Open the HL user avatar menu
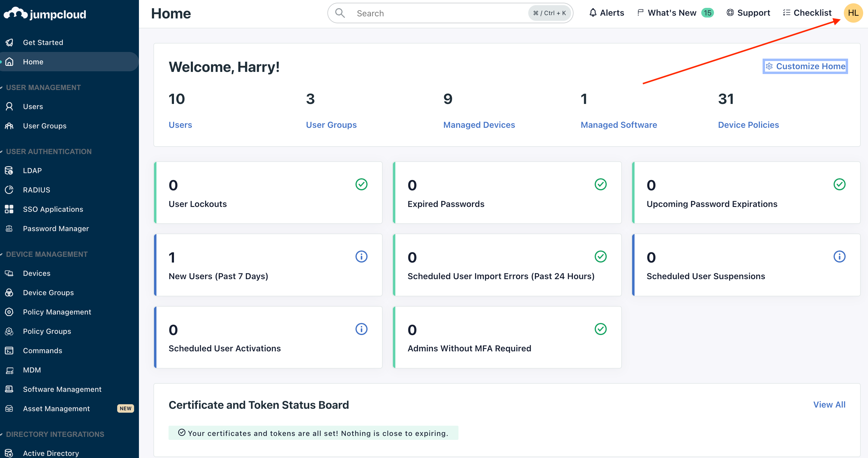The image size is (868, 458). (853, 13)
